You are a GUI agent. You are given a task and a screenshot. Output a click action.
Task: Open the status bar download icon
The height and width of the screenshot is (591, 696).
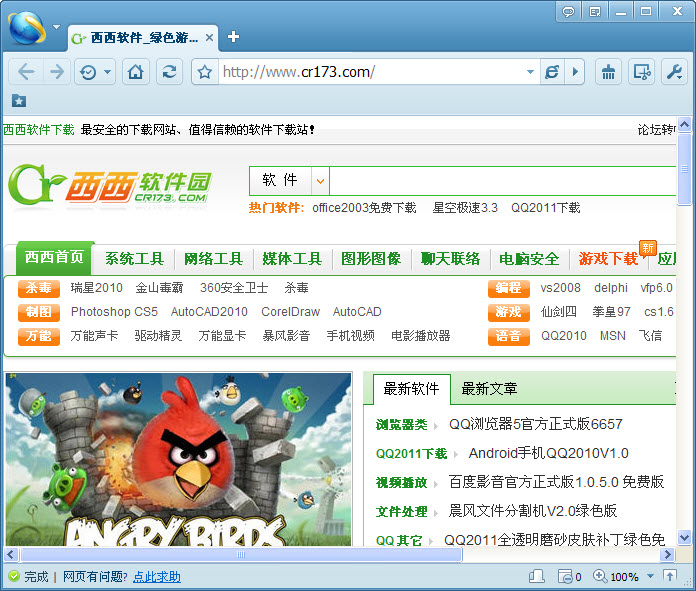tap(537, 576)
